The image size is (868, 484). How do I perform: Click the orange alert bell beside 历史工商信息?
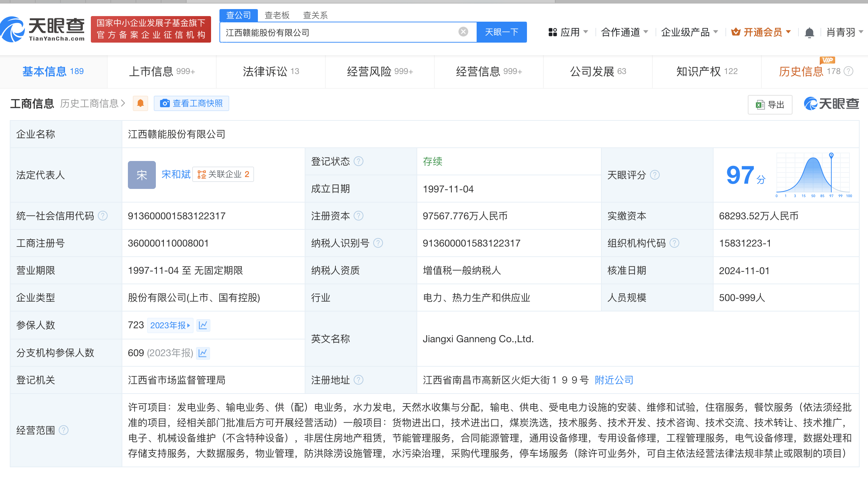click(x=140, y=103)
